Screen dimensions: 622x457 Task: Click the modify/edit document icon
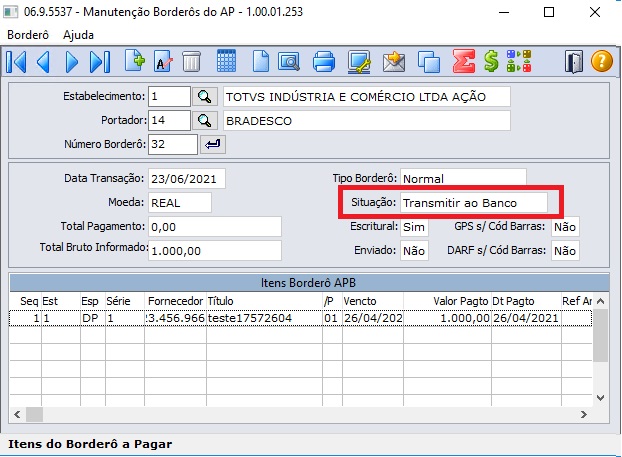pyautogui.click(x=163, y=61)
